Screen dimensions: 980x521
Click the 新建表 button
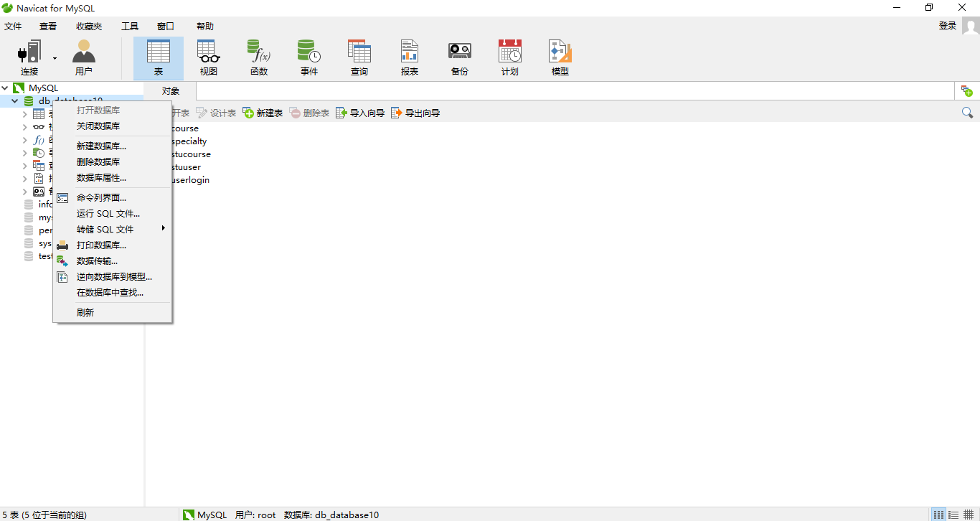pyautogui.click(x=263, y=113)
